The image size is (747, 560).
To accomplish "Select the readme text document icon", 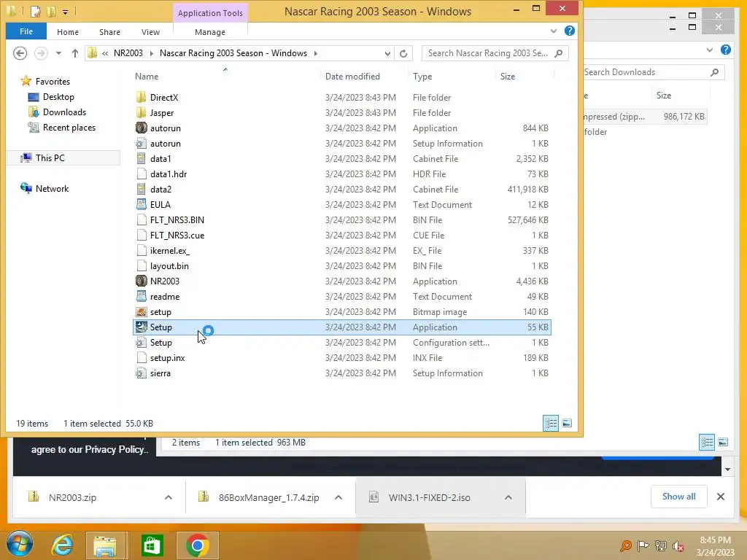I will [141, 297].
